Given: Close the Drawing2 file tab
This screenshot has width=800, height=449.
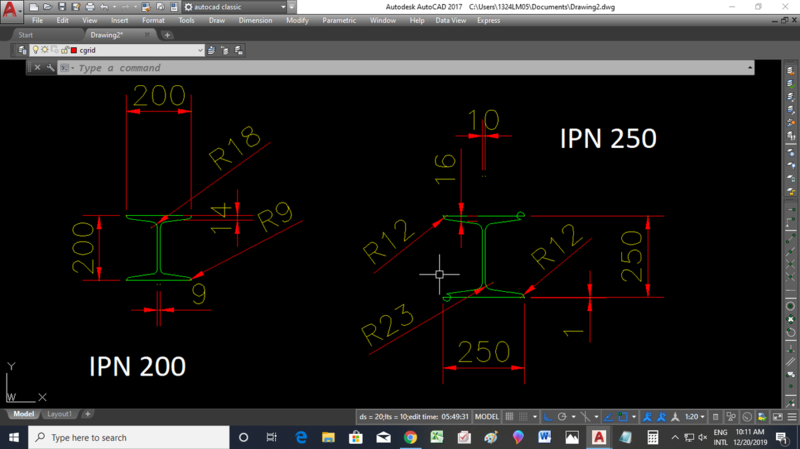Looking at the screenshot, I should (147, 35).
